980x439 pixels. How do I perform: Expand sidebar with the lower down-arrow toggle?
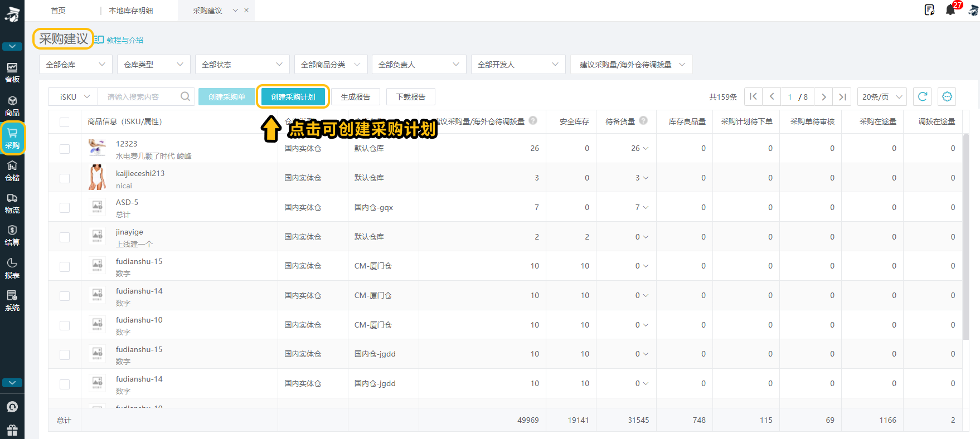pyautogui.click(x=12, y=383)
